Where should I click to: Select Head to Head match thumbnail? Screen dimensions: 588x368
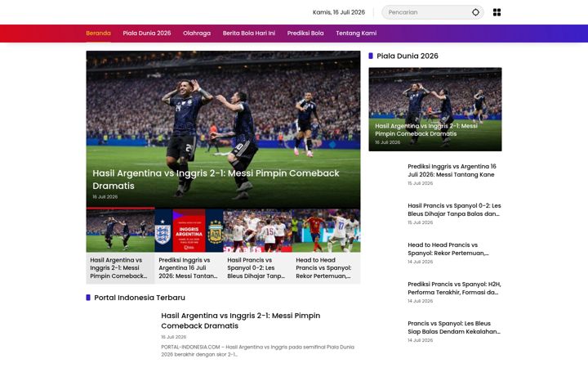pyautogui.click(x=326, y=231)
